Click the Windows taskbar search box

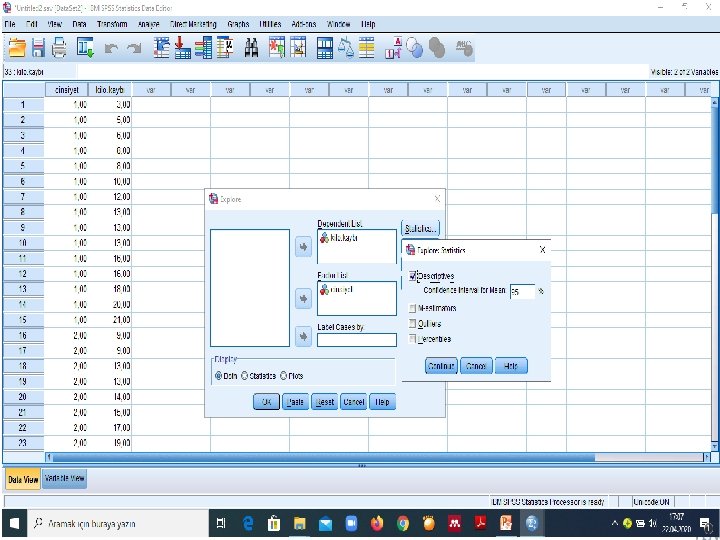117,523
